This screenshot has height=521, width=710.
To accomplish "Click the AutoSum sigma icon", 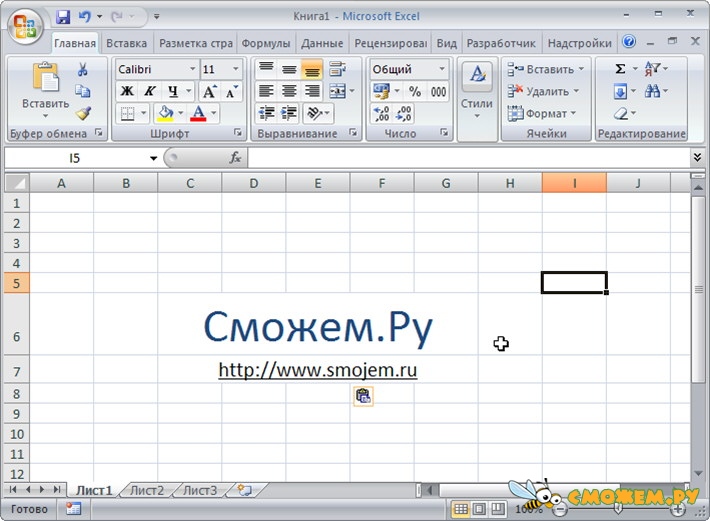I will pyautogui.click(x=620, y=69).
